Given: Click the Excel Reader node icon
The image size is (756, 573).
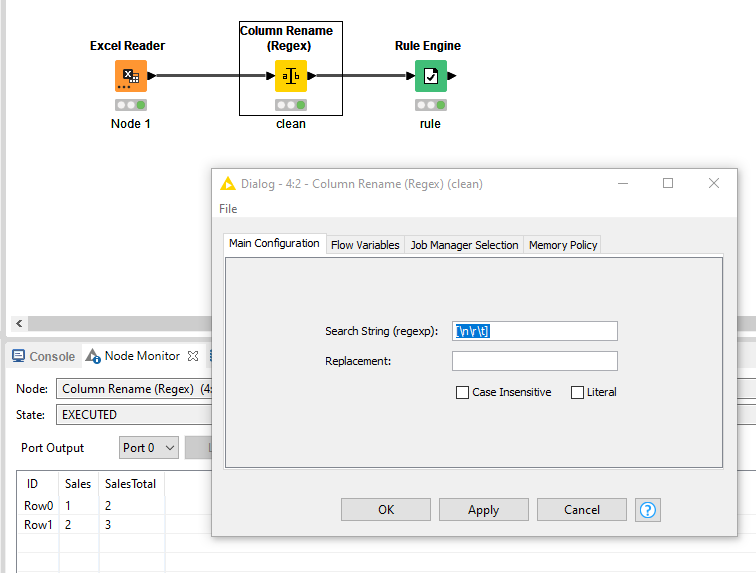Looking at the screenshot, I should [x=130, y=76].
